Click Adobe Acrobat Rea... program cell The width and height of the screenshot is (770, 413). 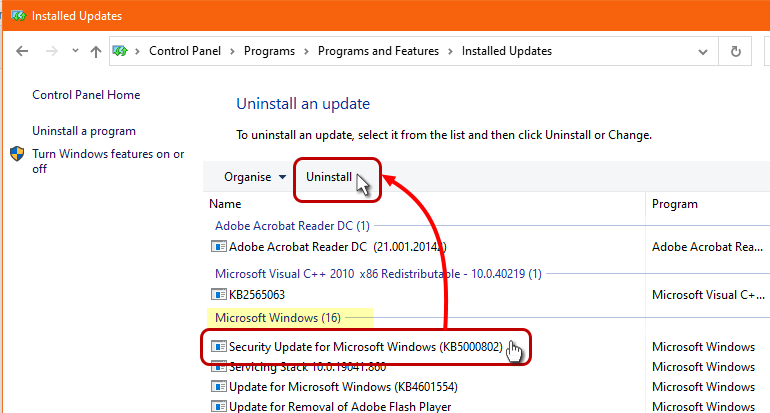707,247
